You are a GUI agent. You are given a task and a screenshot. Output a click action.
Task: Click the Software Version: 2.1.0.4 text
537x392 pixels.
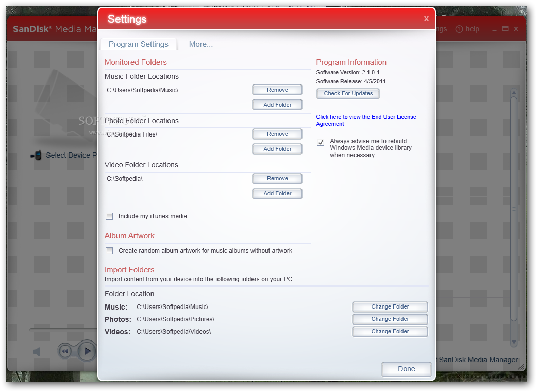coord(348,72)
